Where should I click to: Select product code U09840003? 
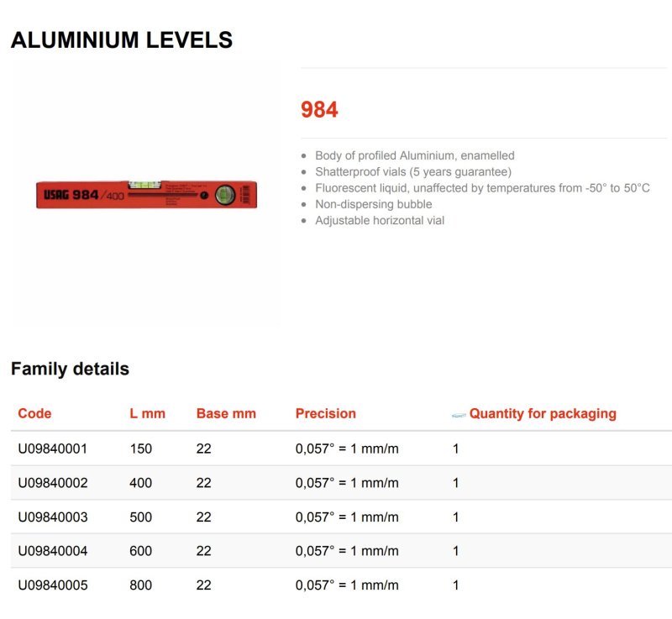tap(53, 517)
